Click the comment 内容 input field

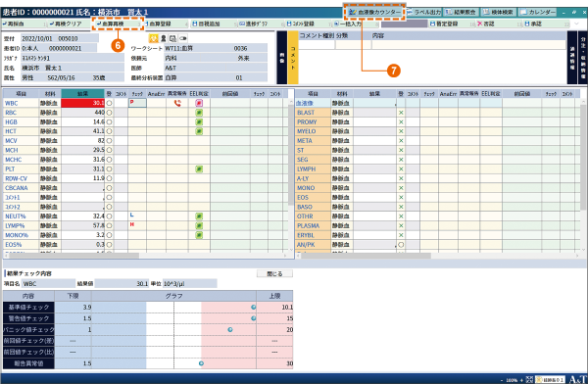[468, 45]
